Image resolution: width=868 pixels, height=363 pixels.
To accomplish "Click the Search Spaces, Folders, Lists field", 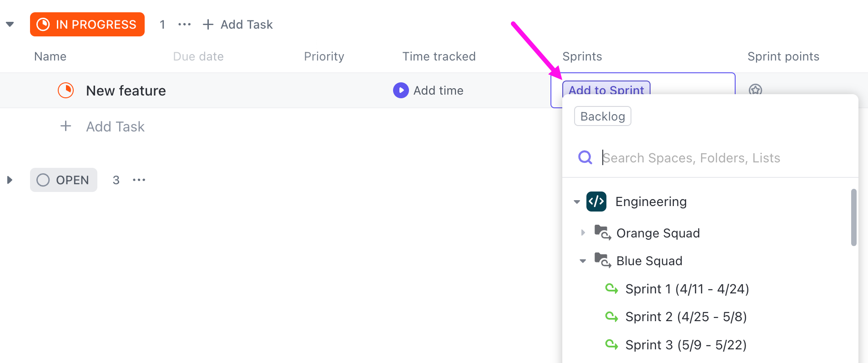I will [691, 157].
